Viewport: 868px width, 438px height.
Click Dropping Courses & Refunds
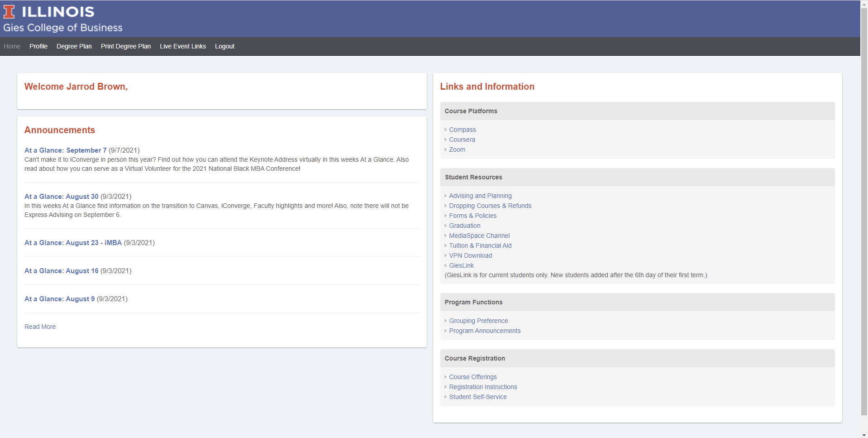490,206
